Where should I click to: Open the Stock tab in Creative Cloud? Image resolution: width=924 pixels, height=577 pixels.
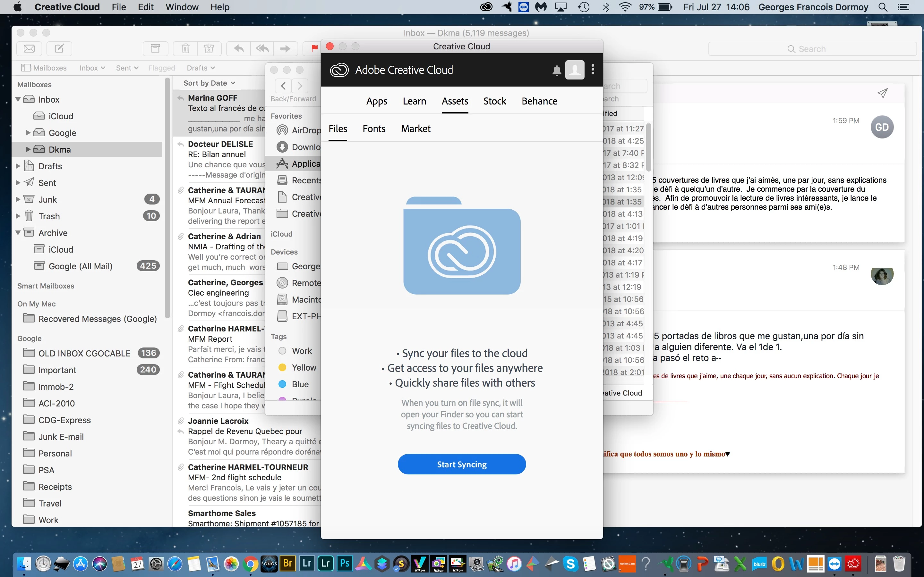pos(494,101)
